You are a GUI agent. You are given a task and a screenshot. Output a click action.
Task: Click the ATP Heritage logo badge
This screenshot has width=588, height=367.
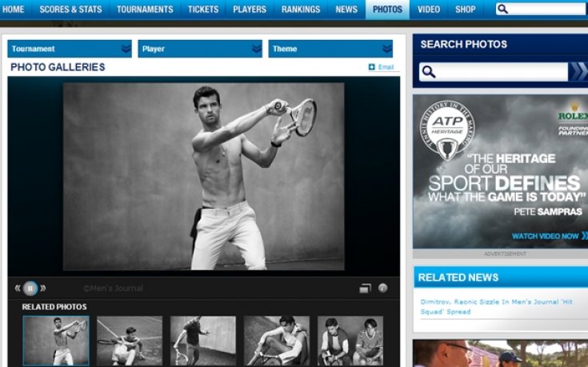[x=447, y=130]
